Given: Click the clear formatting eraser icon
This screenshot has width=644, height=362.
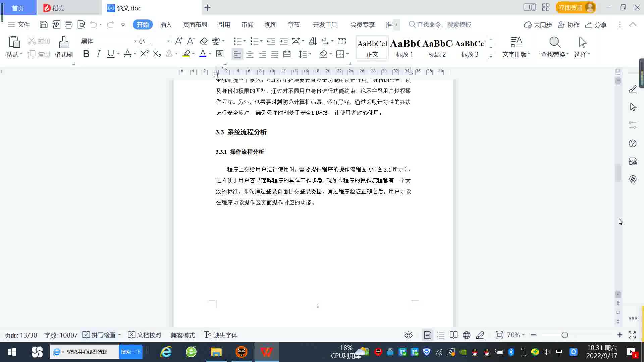Looking at the screenshot, I should (204, 41).
